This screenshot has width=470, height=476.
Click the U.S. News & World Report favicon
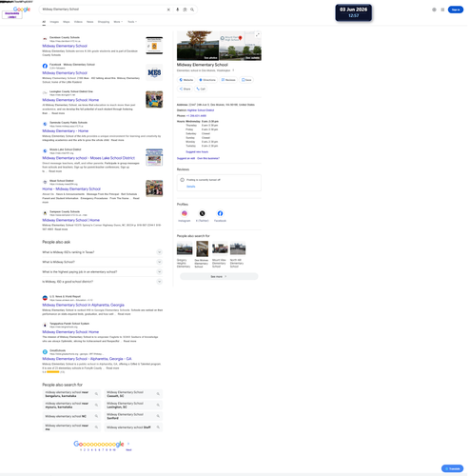tap(45, 299)
